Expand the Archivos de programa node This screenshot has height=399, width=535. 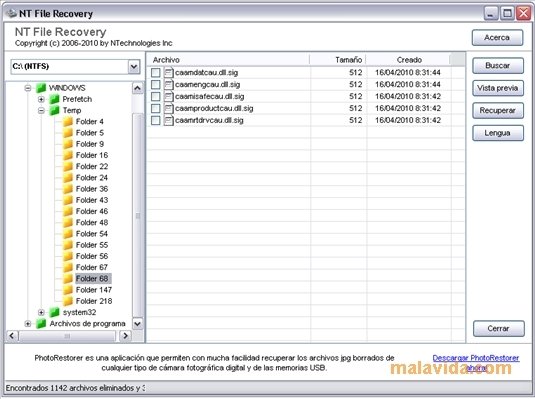tap(28, 324)
